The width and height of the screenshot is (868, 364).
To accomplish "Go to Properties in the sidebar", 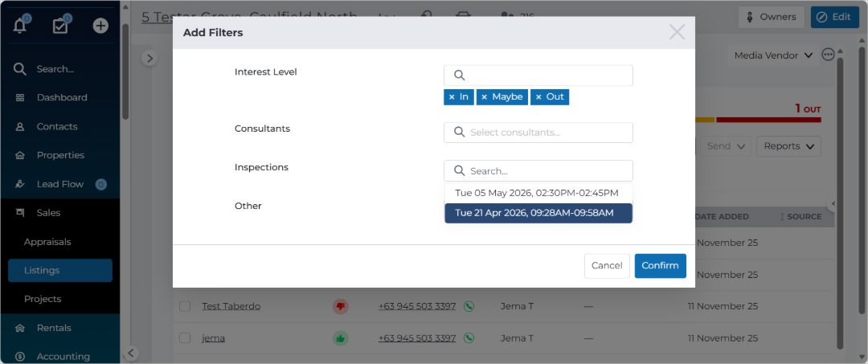I will (x=59, y=155).
